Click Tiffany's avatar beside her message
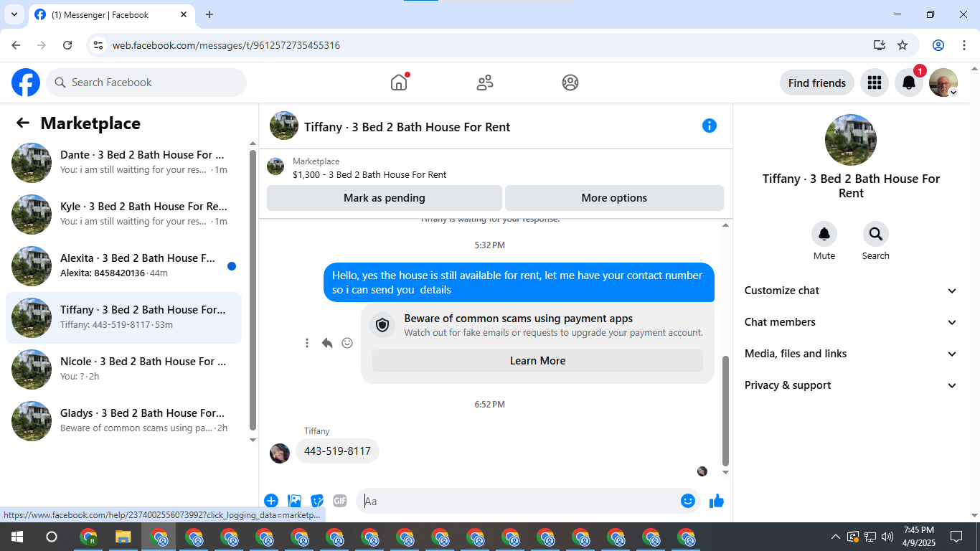The image size is (980, 551). 280,453
